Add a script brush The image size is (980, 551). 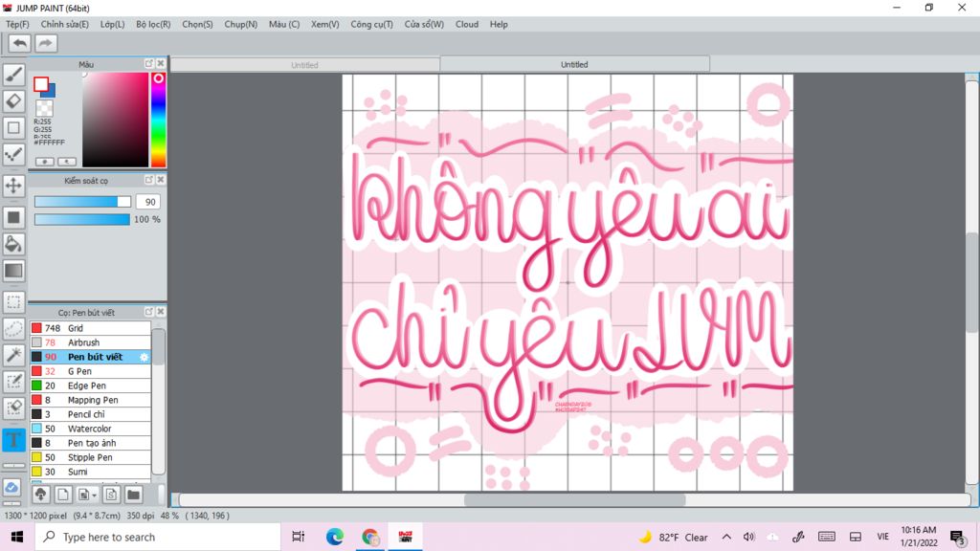coord(111,495)
